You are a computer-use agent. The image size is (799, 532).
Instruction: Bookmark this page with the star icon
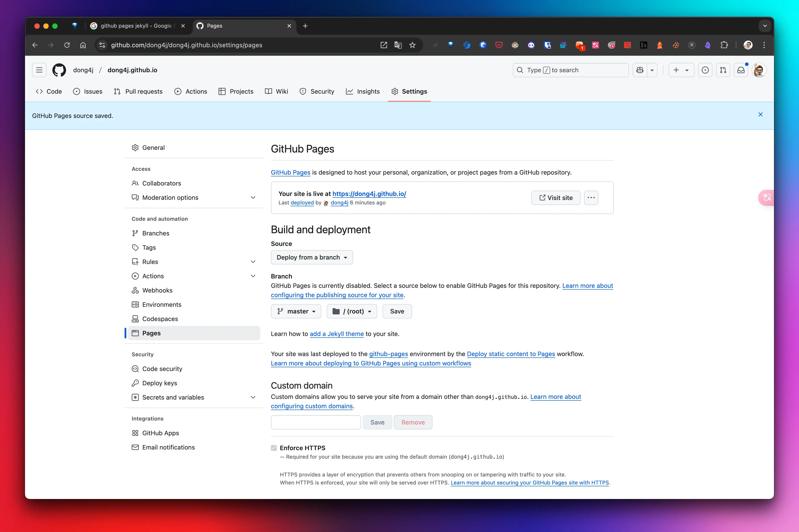click(x=412, y=45)
